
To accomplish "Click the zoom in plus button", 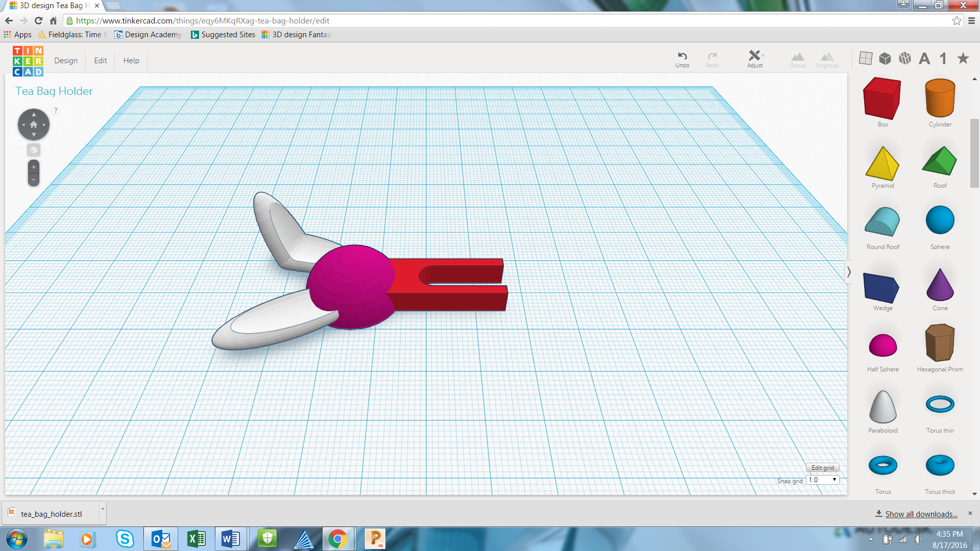I will [x=34, y=167].
